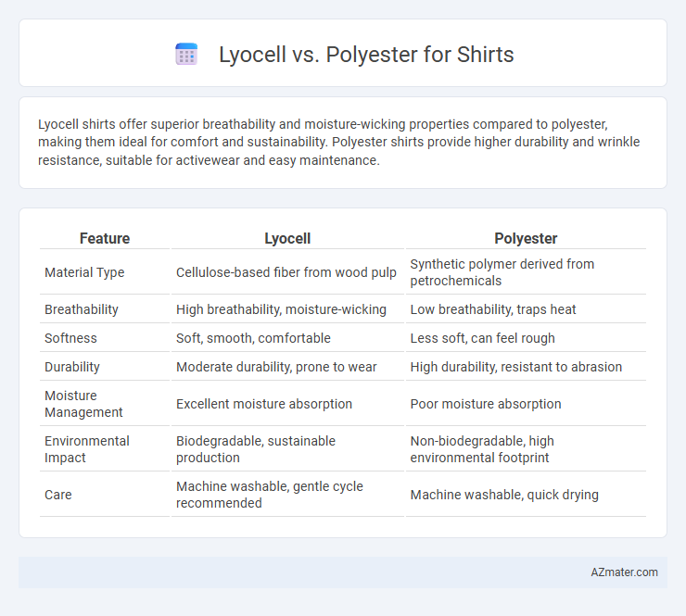Screen dimensions: 686x616
Task: Click the summary paragraph about Lyocell shirts
Action: [x=339, y=142]
